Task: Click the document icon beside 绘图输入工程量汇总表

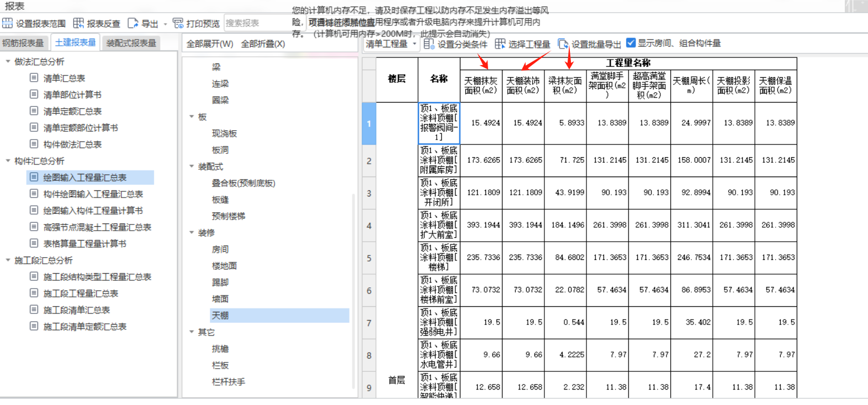Action: click(x=34, y=177)
